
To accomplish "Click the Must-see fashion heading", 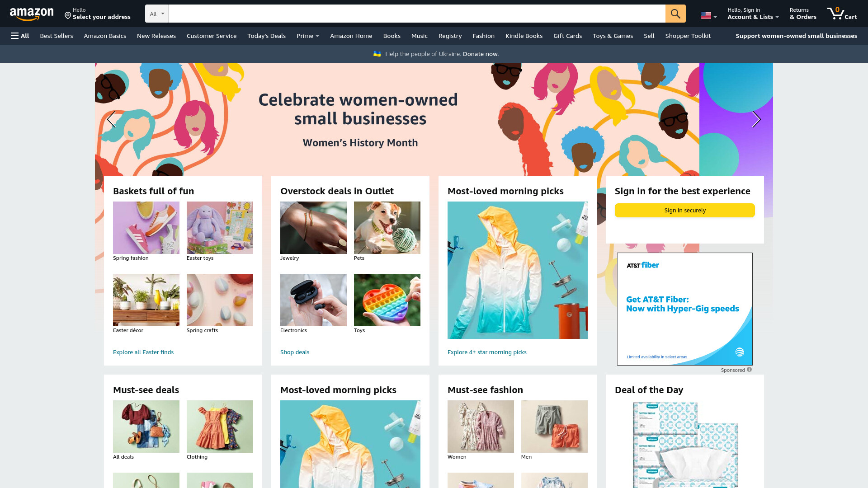I will coord(485,390).
